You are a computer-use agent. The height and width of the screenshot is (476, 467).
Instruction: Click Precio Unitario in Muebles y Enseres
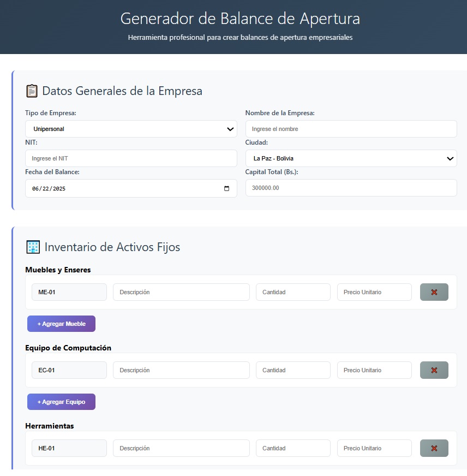[x=374, y=292]
